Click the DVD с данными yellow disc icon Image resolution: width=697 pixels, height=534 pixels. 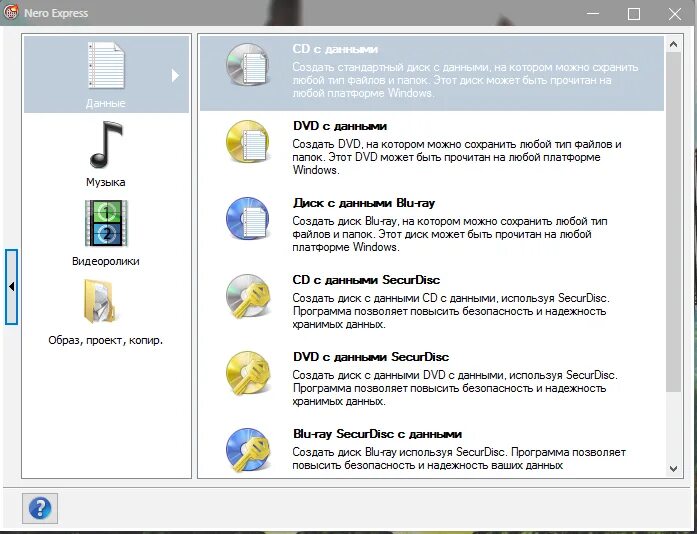[248, 141]
